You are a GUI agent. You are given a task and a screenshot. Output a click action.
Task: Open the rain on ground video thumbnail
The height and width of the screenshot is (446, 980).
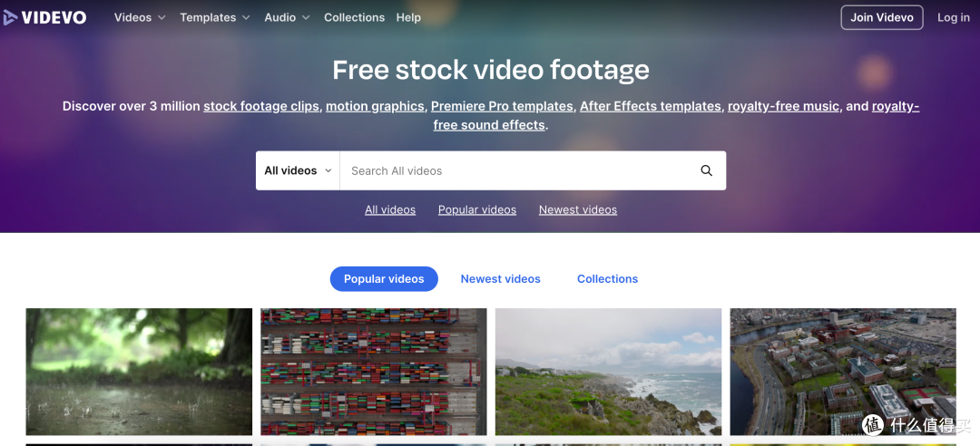click(139, 372)
